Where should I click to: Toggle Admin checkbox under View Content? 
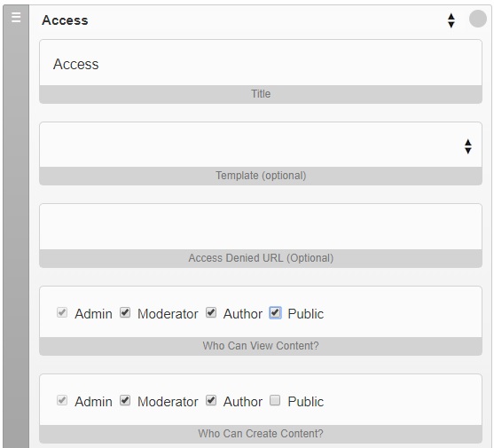(x=62, y=313)
